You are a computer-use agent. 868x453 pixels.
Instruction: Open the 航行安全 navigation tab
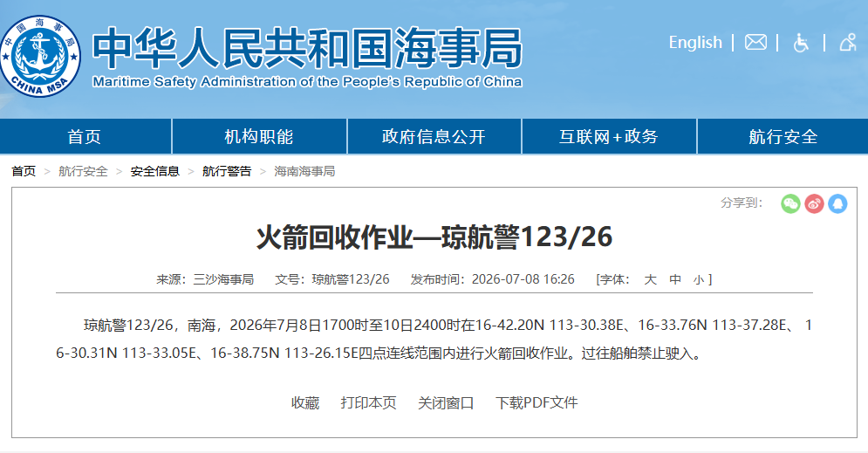click(783, 136)
